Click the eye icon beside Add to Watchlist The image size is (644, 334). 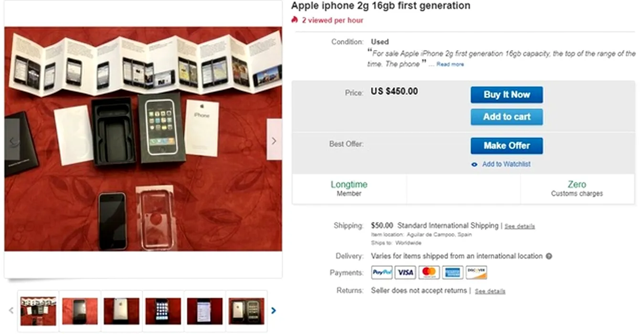tap(474, 165)
